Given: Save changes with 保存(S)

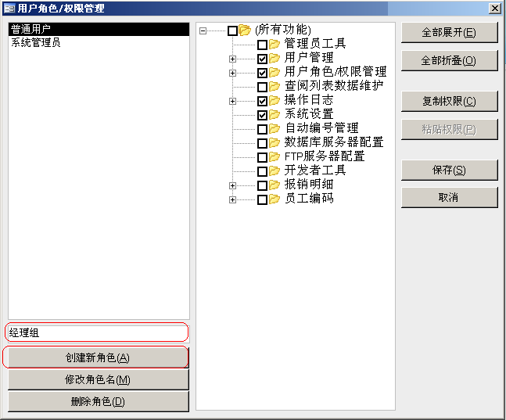Looking at the screenshot, I should [449, 171].
